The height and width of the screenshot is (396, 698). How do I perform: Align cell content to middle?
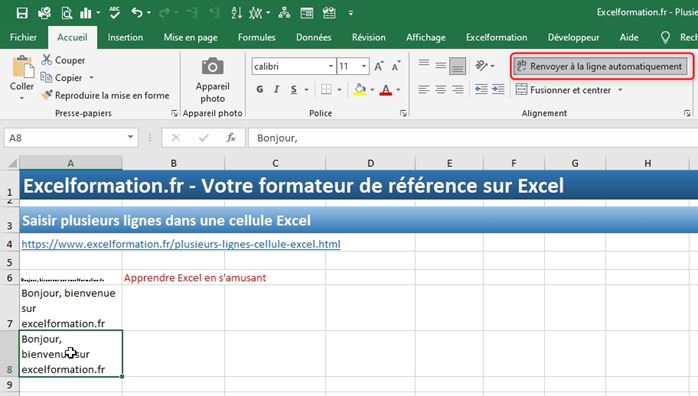tap(441, 65)
